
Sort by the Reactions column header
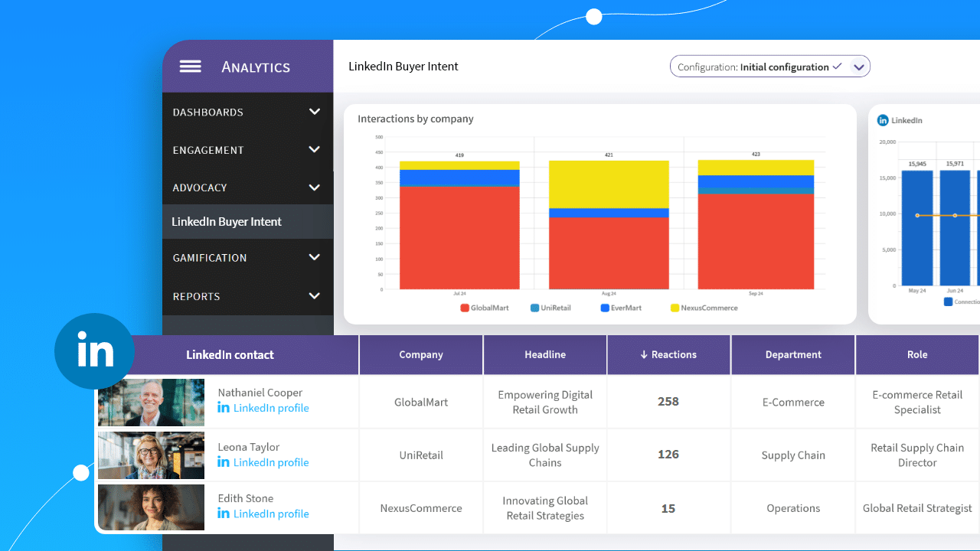(x=668, y=355)
